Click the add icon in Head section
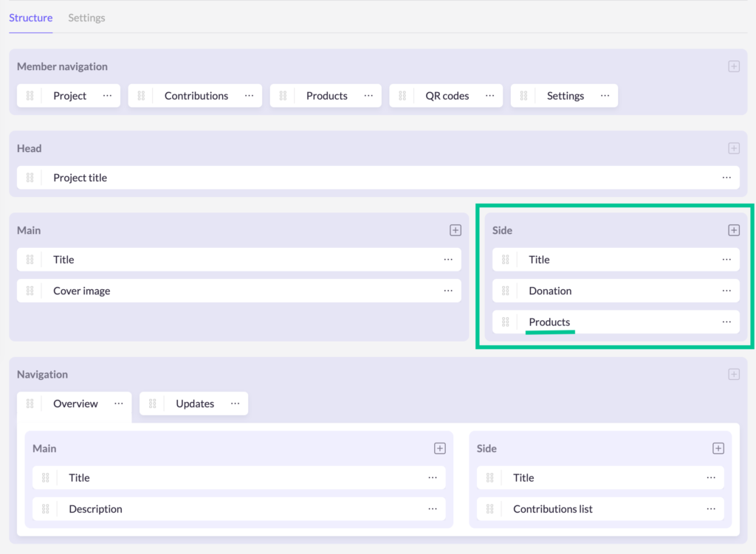Image resolution: width=756 pixels, height=554 pixels. click(733, 148)
